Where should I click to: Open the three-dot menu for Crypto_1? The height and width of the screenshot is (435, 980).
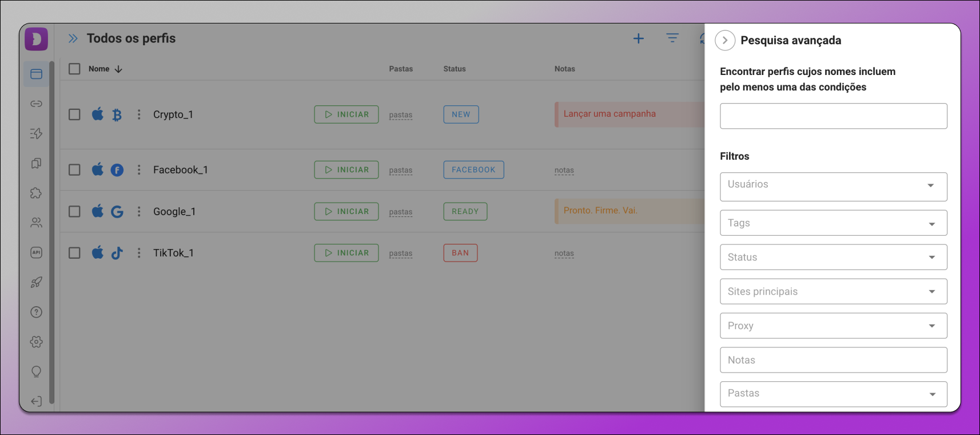point(139,114)
